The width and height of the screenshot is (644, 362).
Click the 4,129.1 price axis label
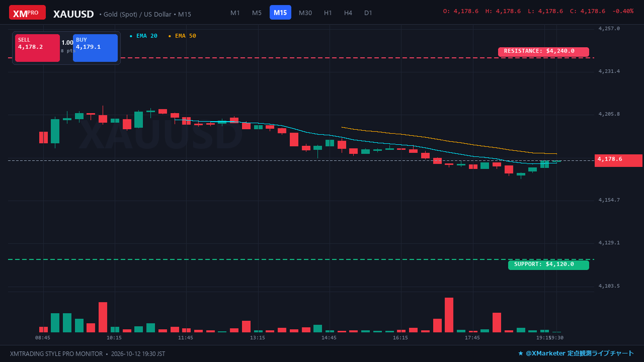[609, 243]
